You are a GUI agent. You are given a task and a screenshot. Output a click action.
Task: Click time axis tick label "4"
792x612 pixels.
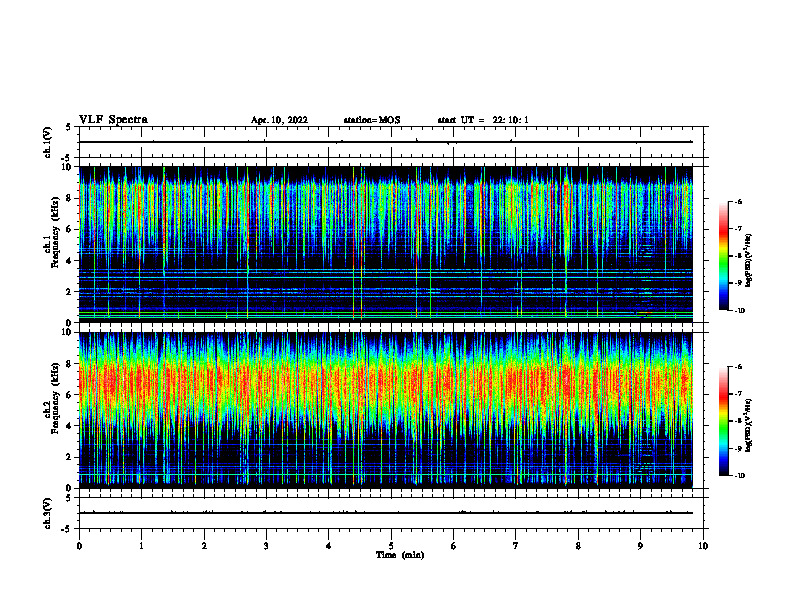tap(329, 546)
